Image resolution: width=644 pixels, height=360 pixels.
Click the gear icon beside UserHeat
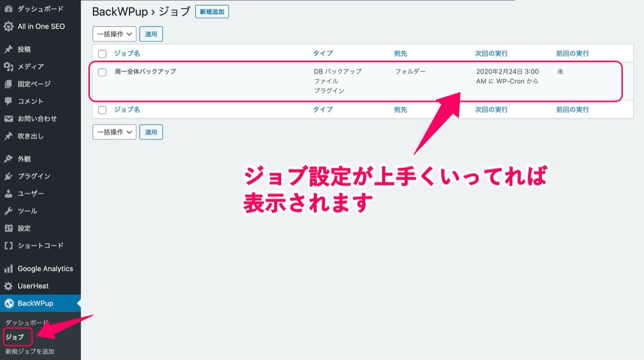point(9,286)
